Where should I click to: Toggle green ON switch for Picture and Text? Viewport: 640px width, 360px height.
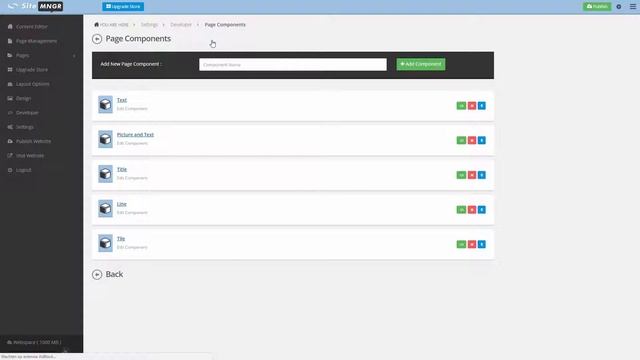tap(461, 140)
